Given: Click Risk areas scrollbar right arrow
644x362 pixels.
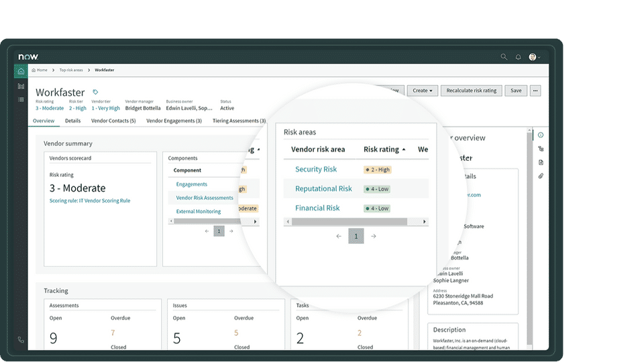Looking at the screenshot, I should (425, 222).
